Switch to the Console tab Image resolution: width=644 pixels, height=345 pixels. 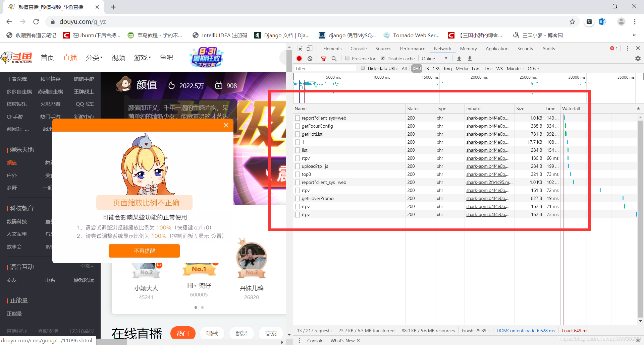pos(358,48)
